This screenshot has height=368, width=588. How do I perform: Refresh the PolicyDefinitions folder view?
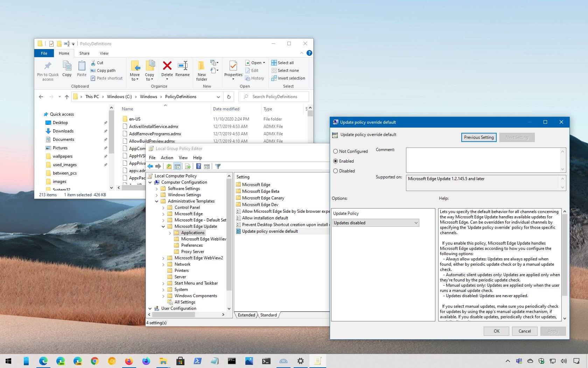pos(229,97)
